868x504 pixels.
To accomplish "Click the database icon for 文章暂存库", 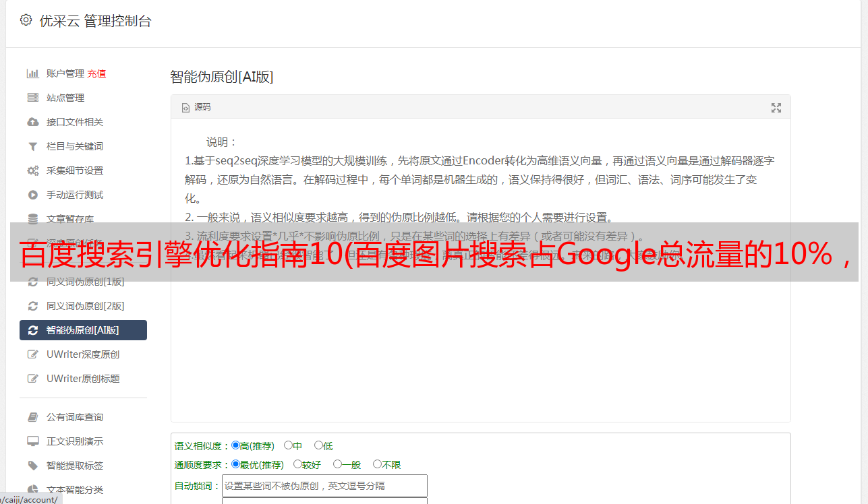I will click(32, 219).
